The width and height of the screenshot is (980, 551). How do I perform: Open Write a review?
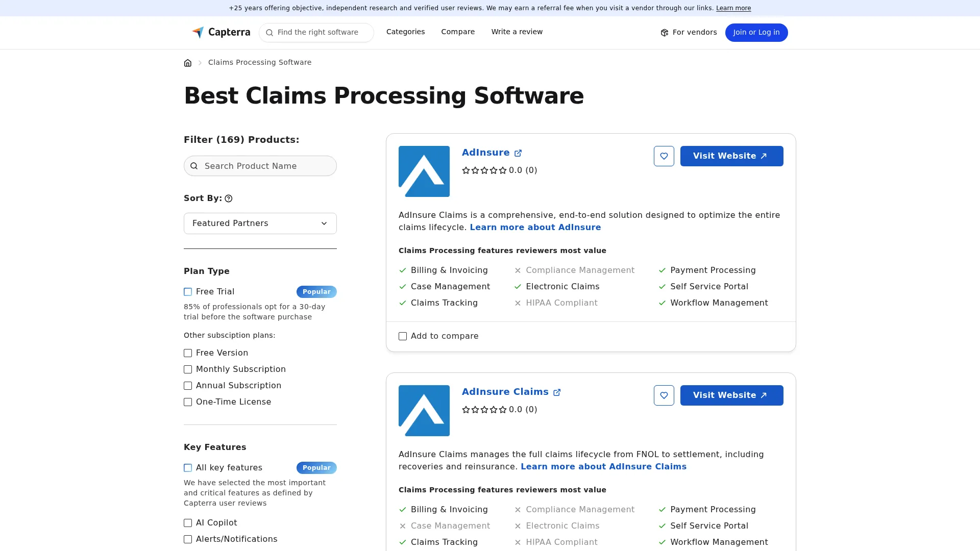click(x=517, y=32)
